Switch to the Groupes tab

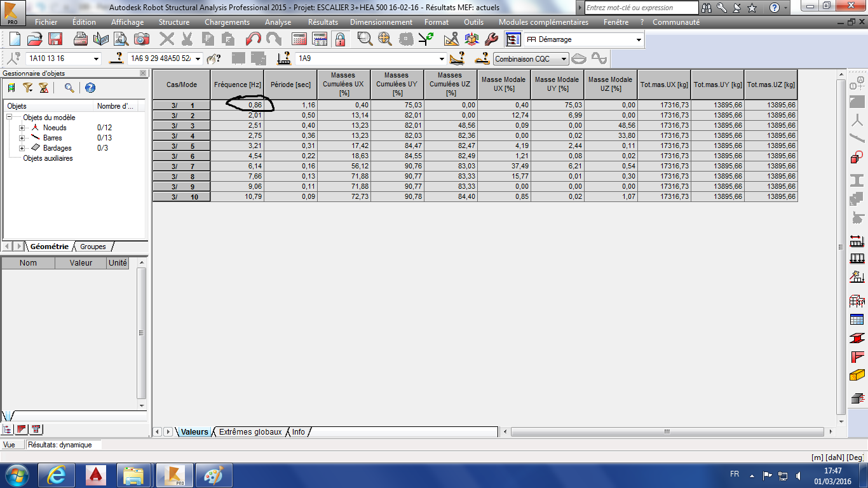[x=93, y=247]
